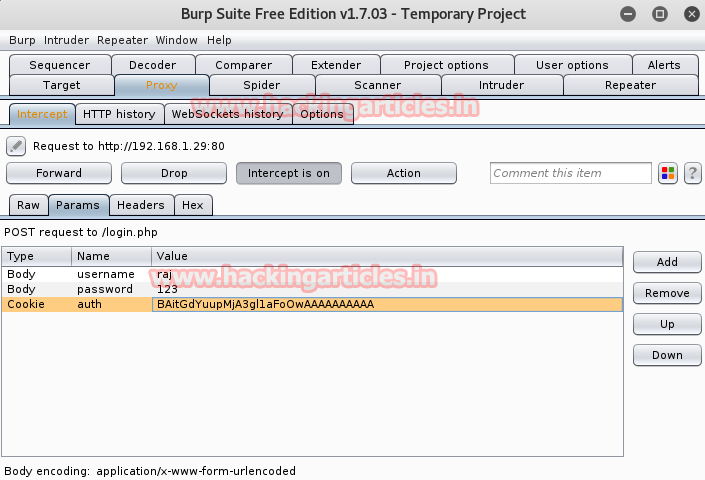Click the raj username value cell
The width and height of the screenshot is (705, 480).
[387, 274]
